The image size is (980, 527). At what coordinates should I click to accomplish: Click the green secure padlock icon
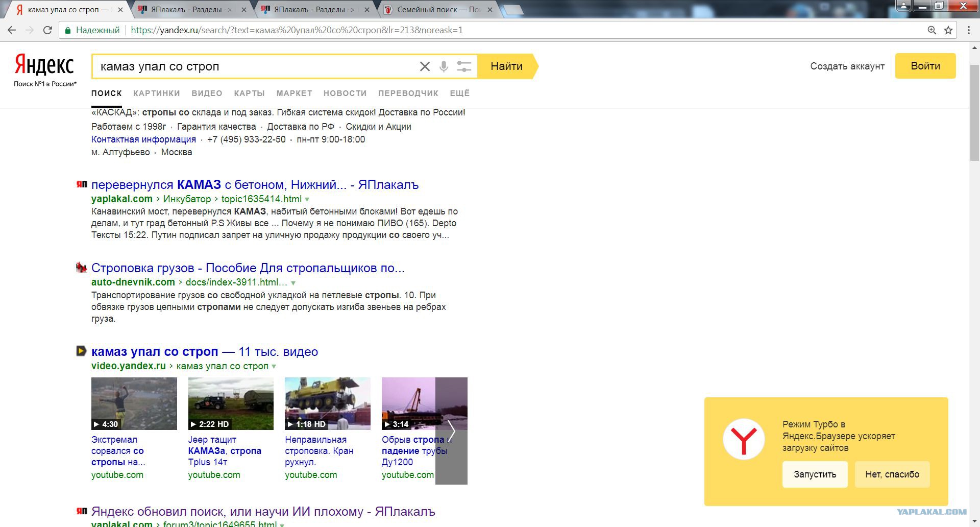(67, 30)
